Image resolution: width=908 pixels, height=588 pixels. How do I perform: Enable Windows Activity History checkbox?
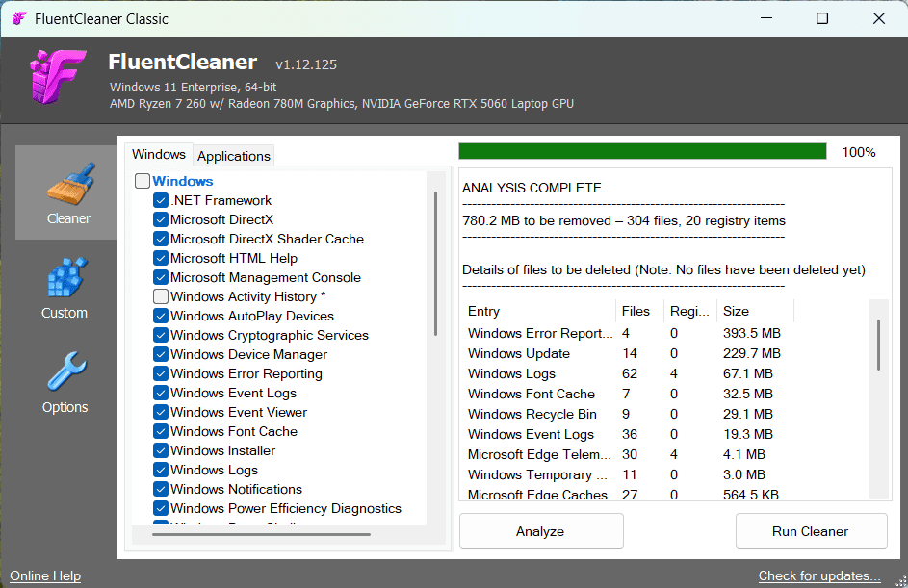pos(161,296)
